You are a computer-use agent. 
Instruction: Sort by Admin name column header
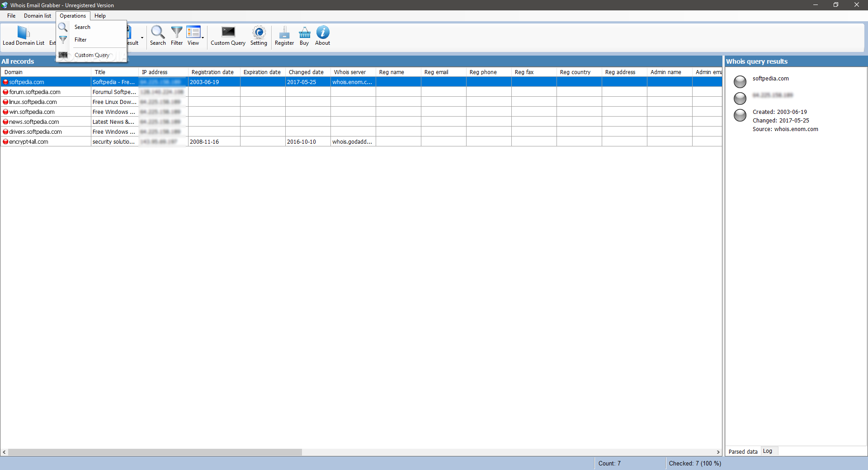[670, 72]
